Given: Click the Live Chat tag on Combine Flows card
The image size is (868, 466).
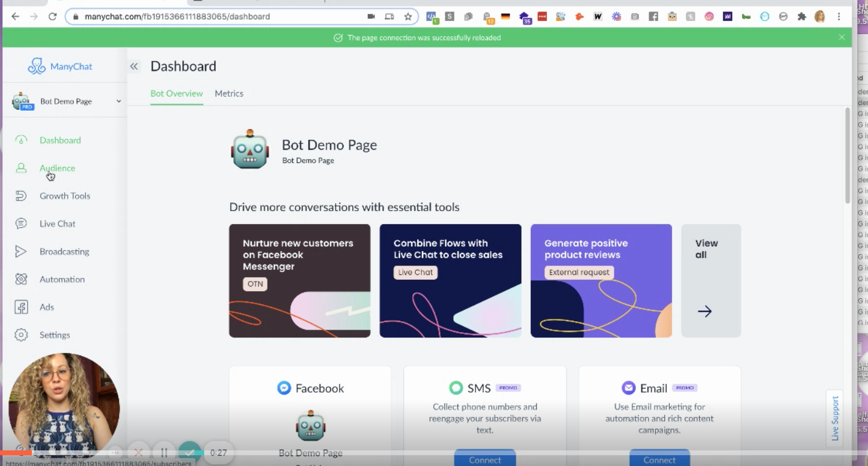Looking at the screenshot, I should 415,272.
